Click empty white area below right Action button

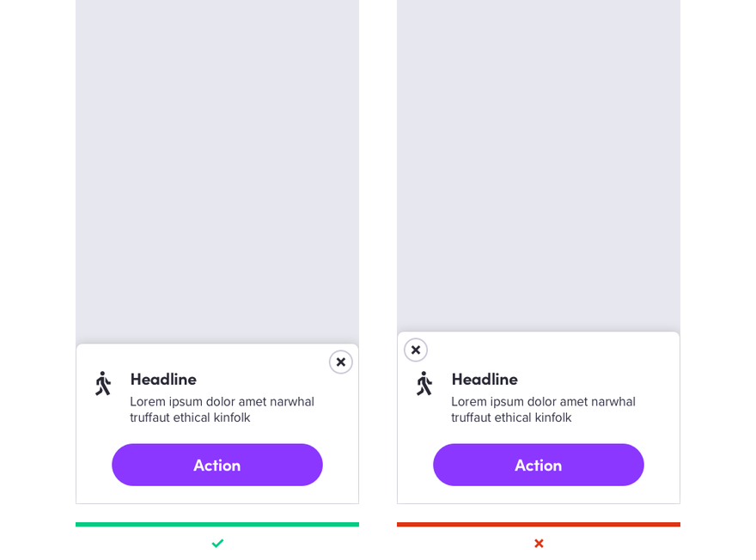pyautogui.click(x=539, y=495)
